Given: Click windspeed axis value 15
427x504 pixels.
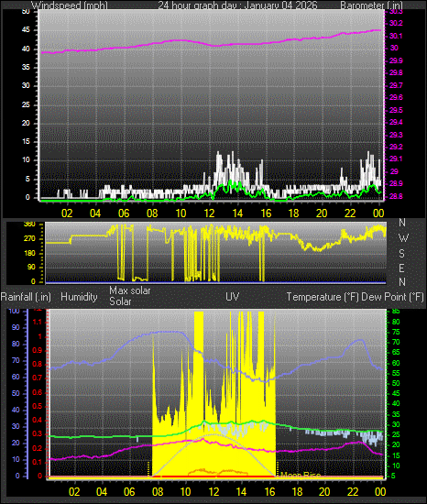Looking at the screenshot, I should click(26, 142).
